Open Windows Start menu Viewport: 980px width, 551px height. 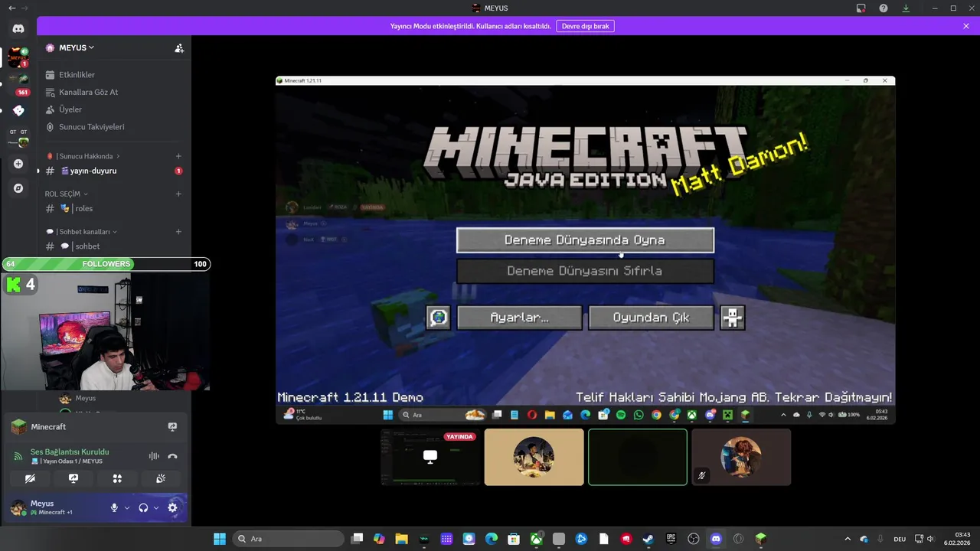(x=220, y=539)
